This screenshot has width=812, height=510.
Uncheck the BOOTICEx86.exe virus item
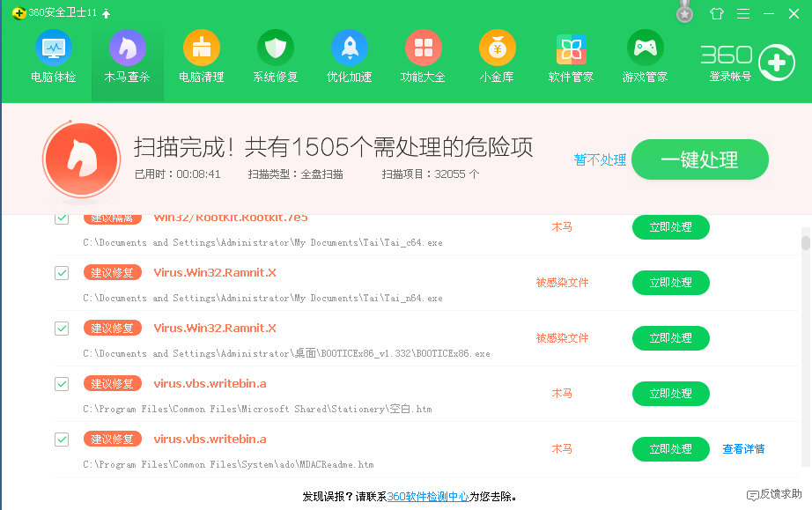pyautogui.click(x=62, y=329)
